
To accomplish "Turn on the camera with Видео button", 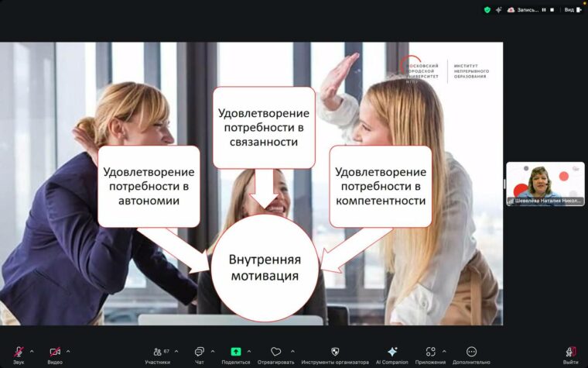I will click(55, 353).
